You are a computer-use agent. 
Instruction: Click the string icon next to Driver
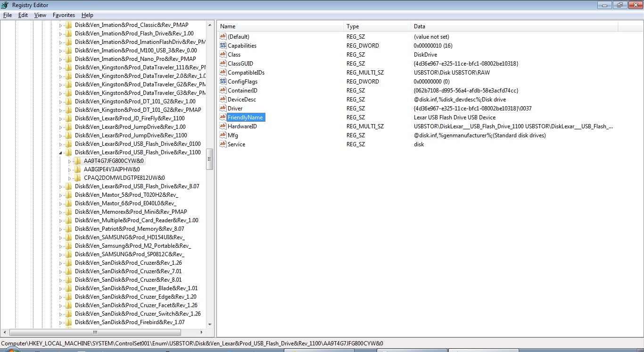pyautogui.click(x=223, y=109)
